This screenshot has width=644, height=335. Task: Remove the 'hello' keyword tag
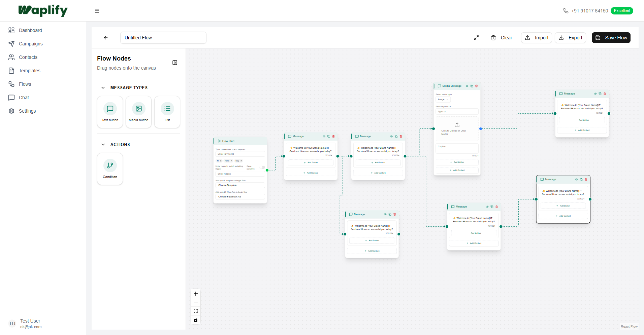coord(232,161)
